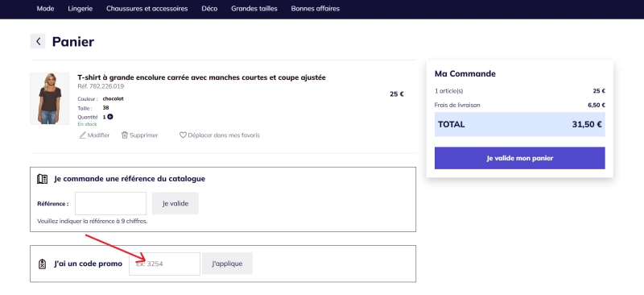Click Déplacer dans mes favoris

tap(224, 135)
